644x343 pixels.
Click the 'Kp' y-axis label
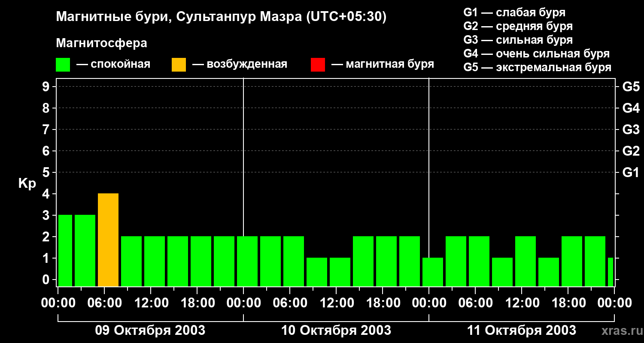coord(27,184)
